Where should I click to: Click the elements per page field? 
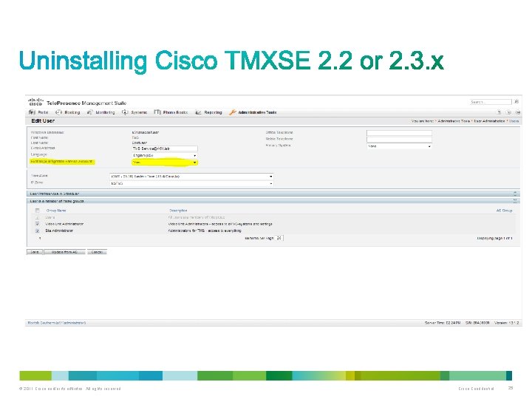pos(279,238)
